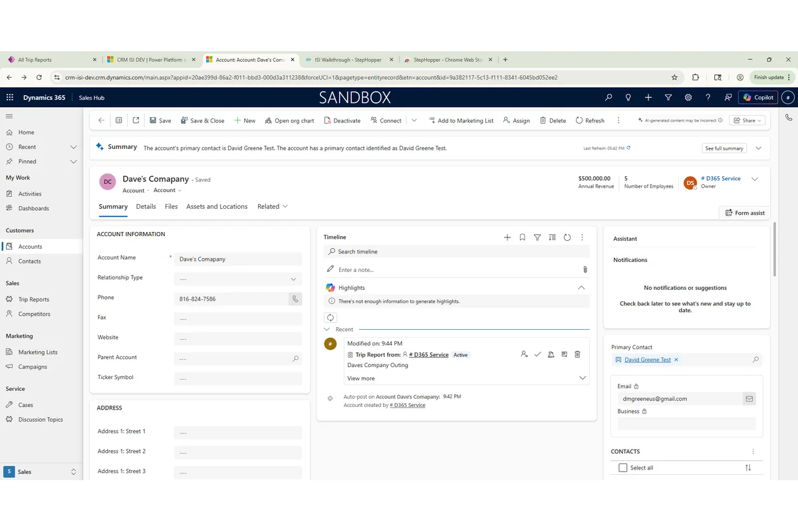The height and width of the screenshot is (532, 798).
Task: Create a new timeline record with plus icon
Action: pos(507,237)
